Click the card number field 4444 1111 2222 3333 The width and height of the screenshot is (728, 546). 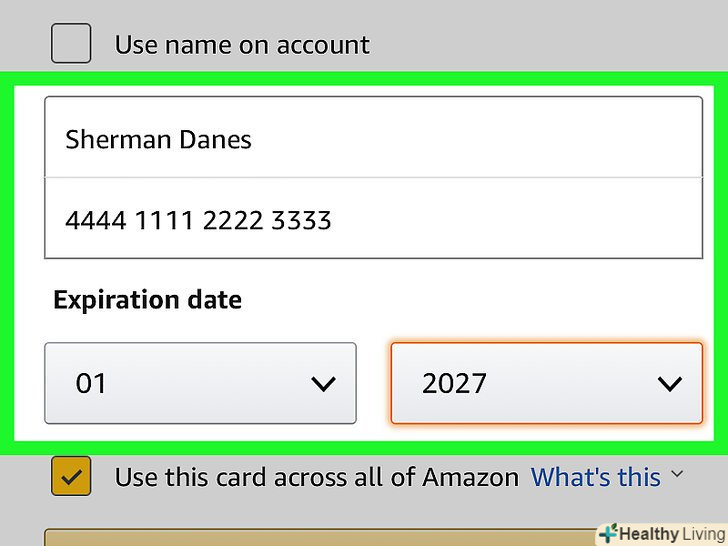tap(372, 219)
